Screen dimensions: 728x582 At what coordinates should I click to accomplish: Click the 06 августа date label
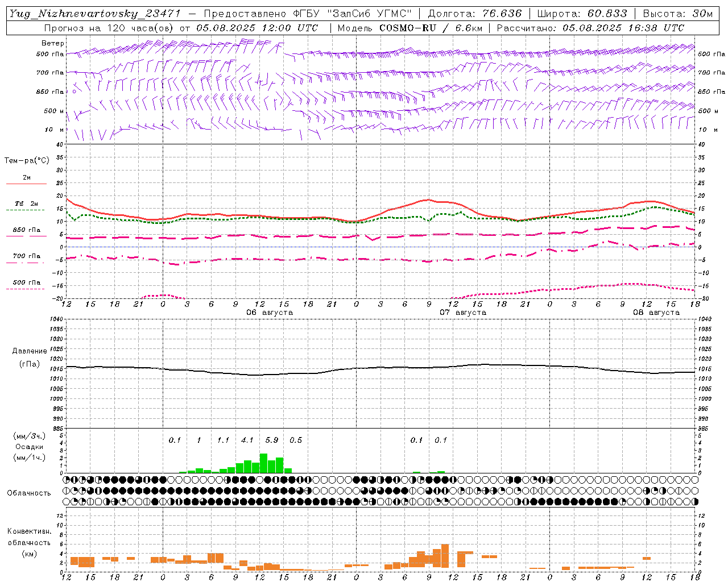coord(270,313)
